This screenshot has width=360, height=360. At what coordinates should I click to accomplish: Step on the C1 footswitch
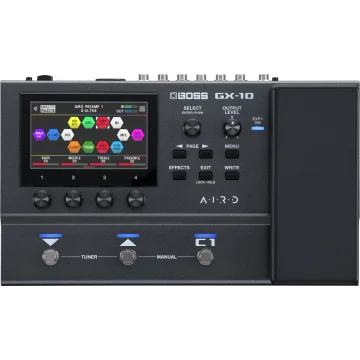pos(205,257)
